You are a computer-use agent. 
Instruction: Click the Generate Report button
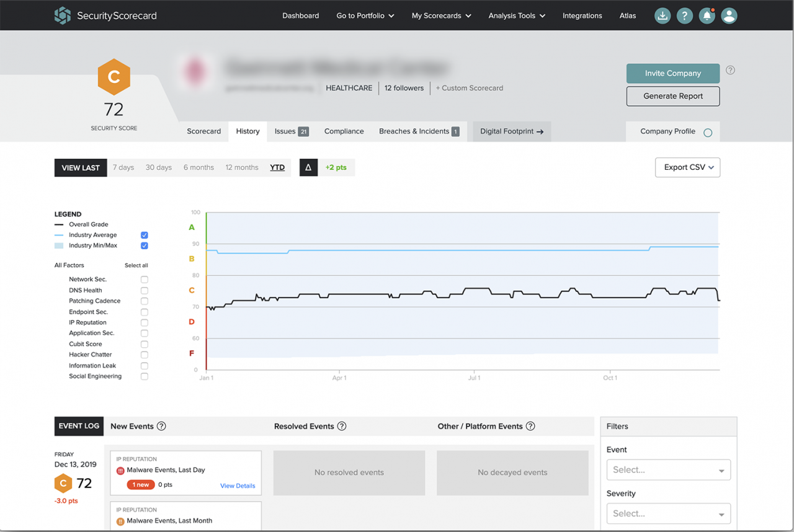pos(673,96)
